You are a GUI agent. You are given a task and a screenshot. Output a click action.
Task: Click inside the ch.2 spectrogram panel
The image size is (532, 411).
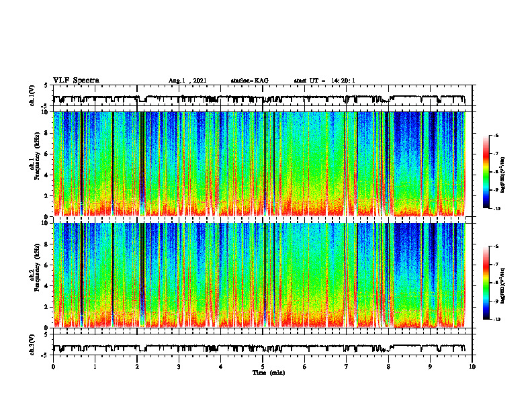[x=263, y=275]
